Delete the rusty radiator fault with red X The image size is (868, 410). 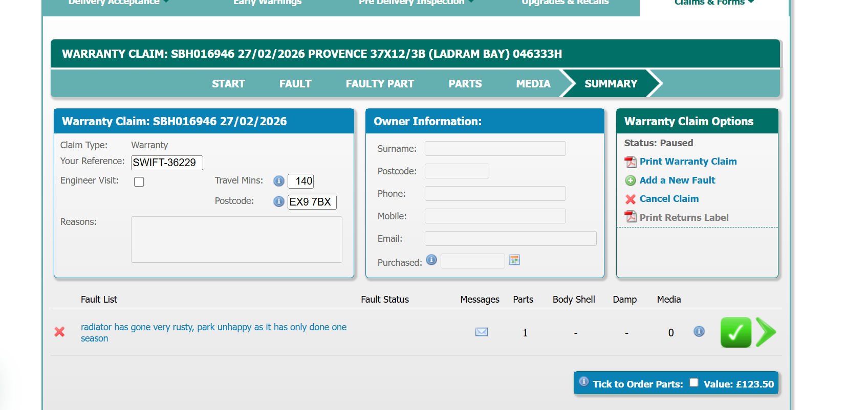pyautogui.click(x=59, y=332)
